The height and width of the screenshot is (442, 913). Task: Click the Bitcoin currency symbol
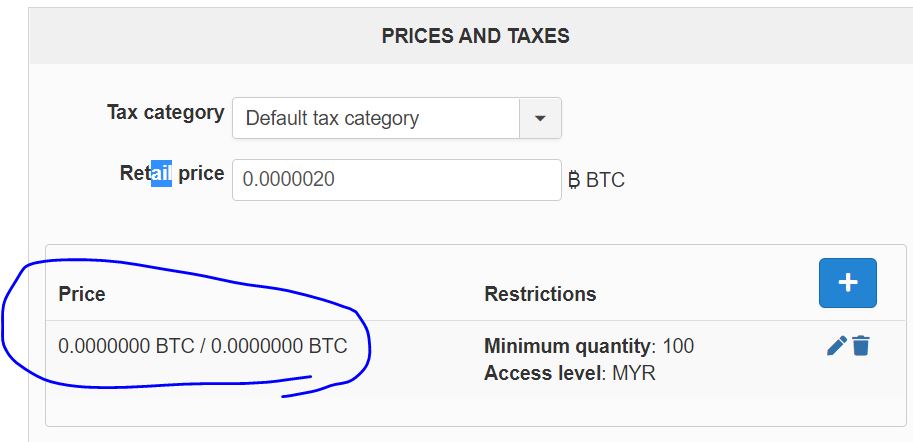[574, 181]
